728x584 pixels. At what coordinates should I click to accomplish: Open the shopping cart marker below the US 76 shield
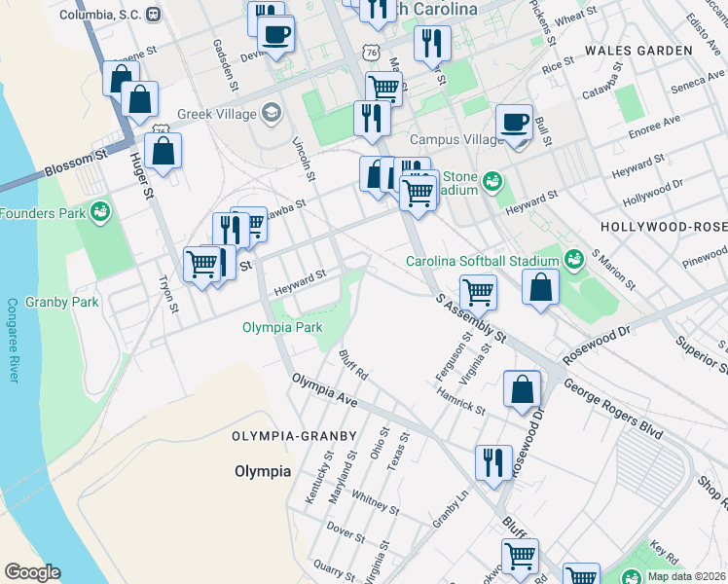point(383,88)
